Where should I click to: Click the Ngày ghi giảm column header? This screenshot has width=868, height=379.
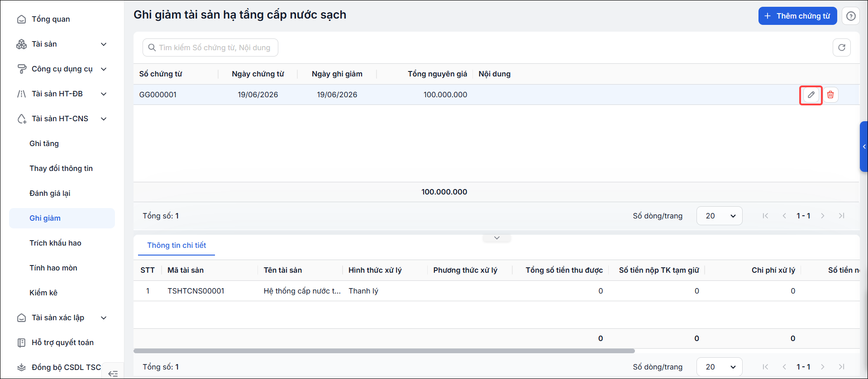pyautogui.click(x=337, y=74)
